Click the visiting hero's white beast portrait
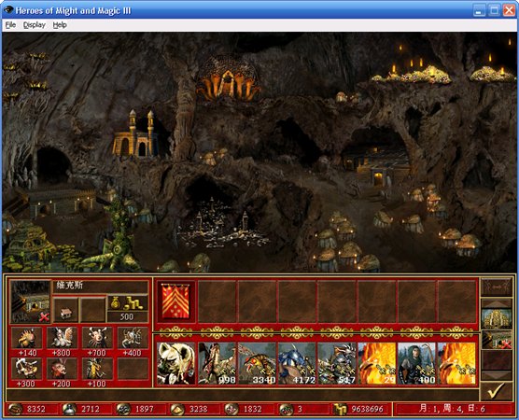Image resolution: width=519 pixels, height=420 pixels. [175, 363]
